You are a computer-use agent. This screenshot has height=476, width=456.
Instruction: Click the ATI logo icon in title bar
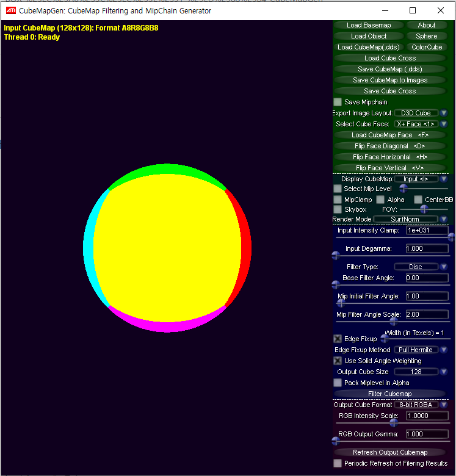[x=11, y=10]
